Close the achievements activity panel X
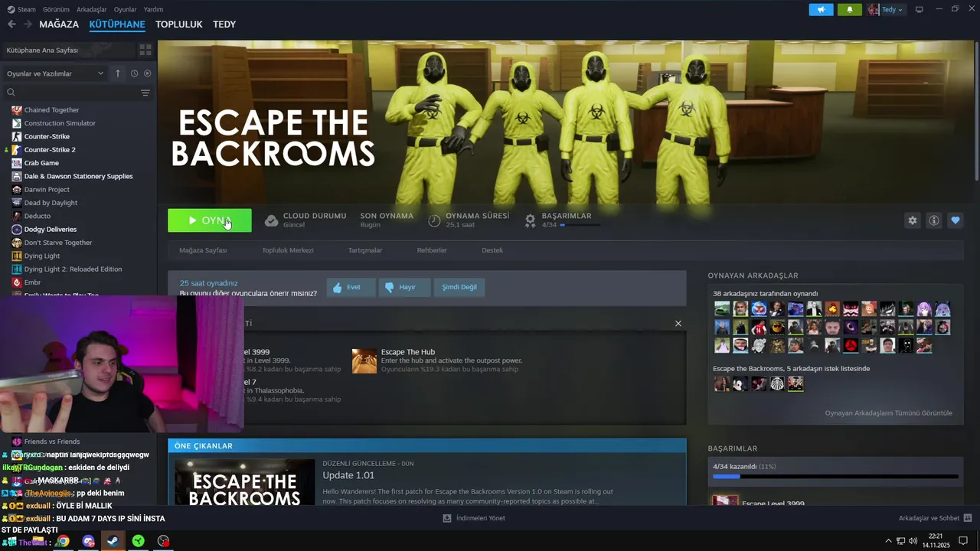This screenshot has width=980, height=551. tap(678, 324)
